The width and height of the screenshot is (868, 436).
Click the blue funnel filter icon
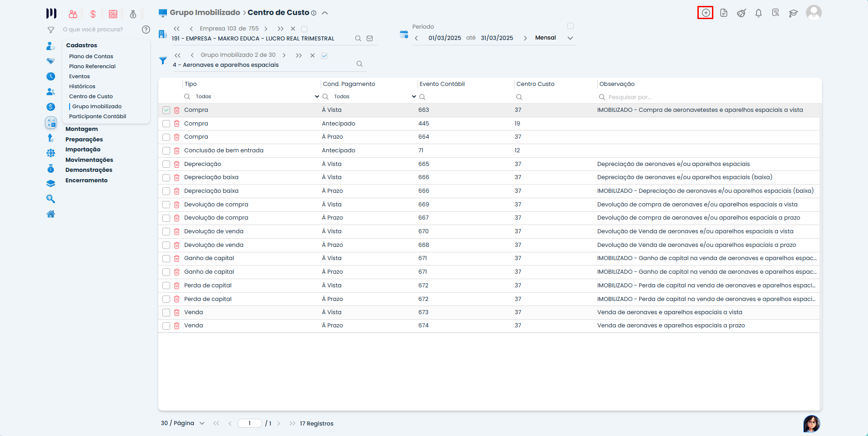[163, 60]
